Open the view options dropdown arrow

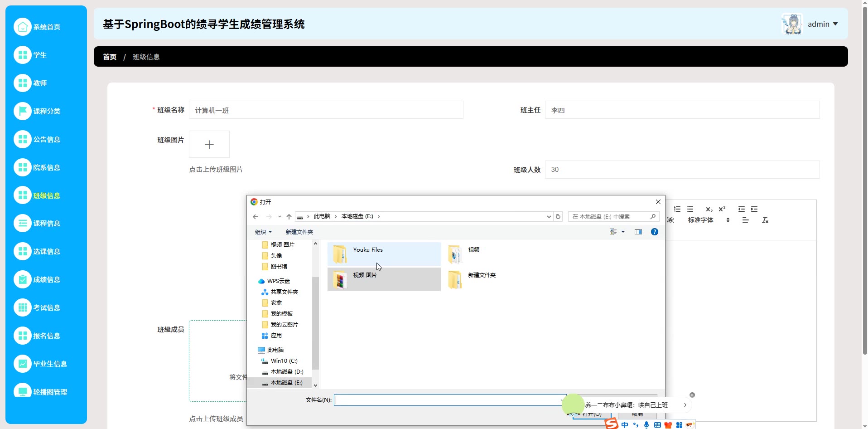coord(623,232)
